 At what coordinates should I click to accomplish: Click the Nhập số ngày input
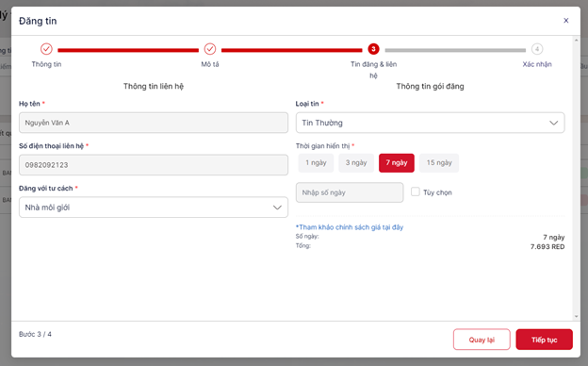click(350, 192)
